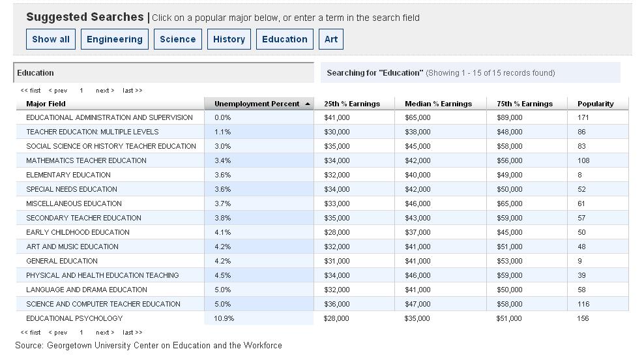Sort table by Major Field header
Screen dimensions: 644x362
tap(46, 104)
